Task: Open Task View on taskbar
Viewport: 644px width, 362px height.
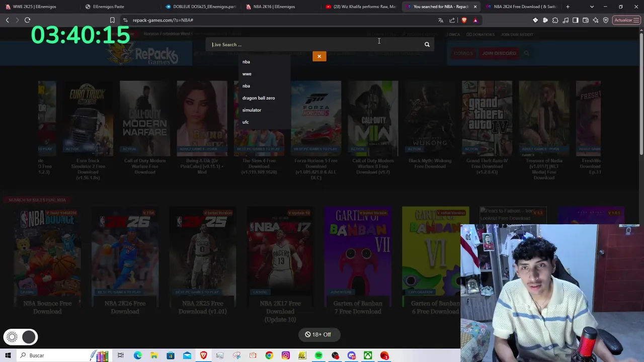Action: point(121,355)
